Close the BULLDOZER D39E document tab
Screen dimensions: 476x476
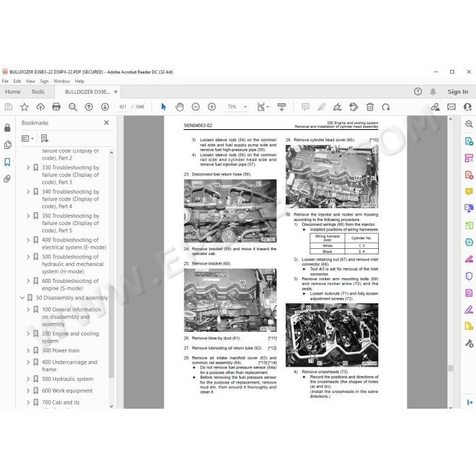(116, 92)
